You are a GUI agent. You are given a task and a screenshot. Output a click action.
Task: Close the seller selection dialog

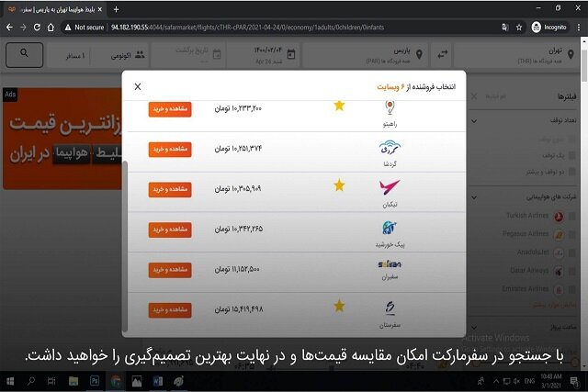[x=138, y=86]
